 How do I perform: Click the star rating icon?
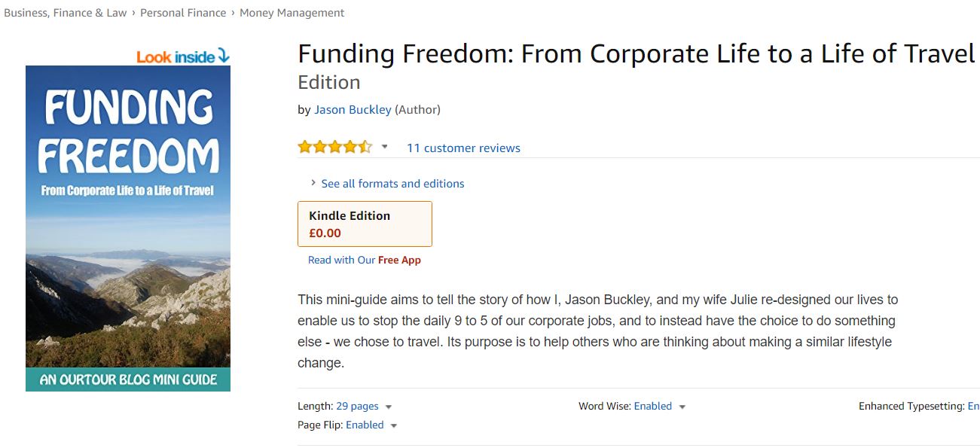[334, 146]
